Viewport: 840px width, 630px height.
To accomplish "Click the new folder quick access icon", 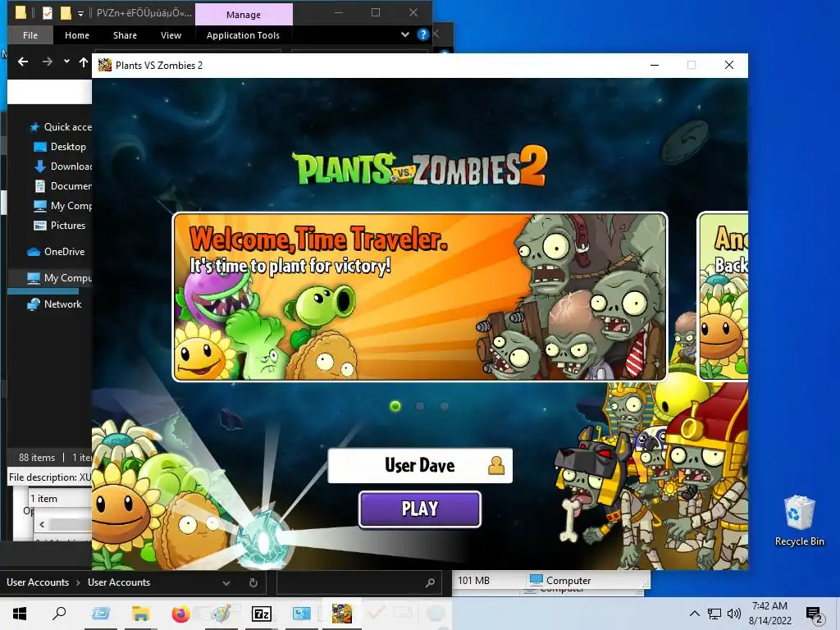I will tap(66, 13).
